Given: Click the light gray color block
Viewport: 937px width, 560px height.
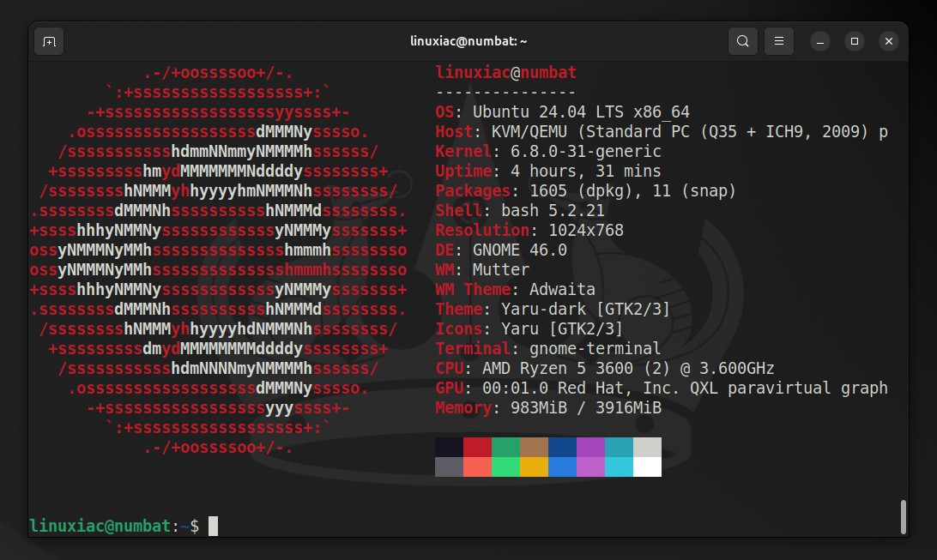Looking at the screenshot, I should tap(647, 447).
